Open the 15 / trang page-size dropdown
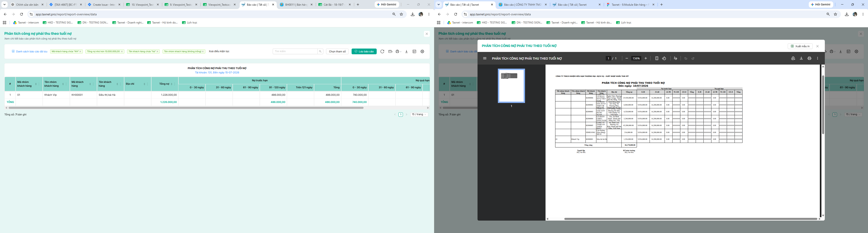Image resolution: width=868 pixels, height=233 pixels. [x=419, y=114]
